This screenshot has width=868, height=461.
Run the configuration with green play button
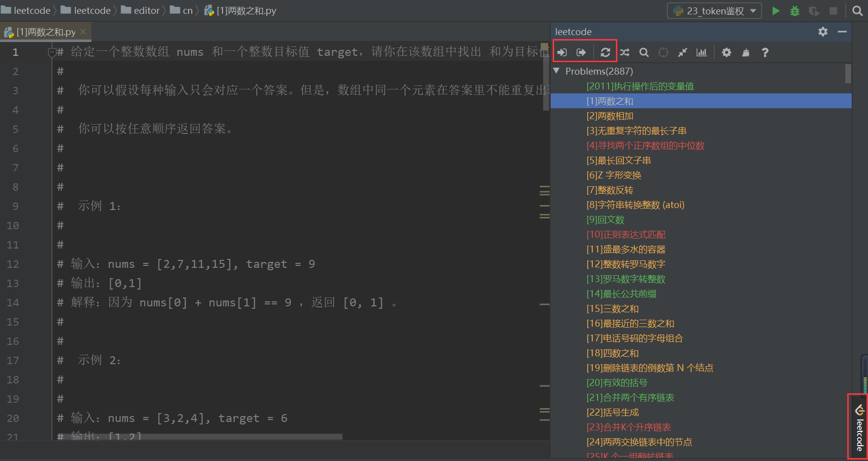coord(776,11)
